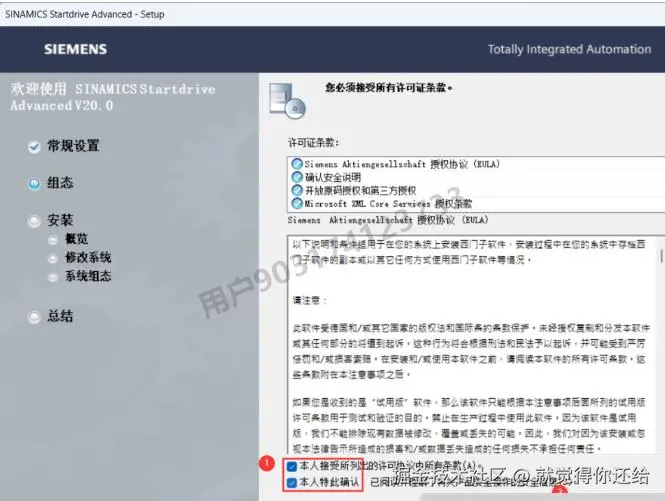Click the active blue bullet next to 组态

tap(34, 184)
